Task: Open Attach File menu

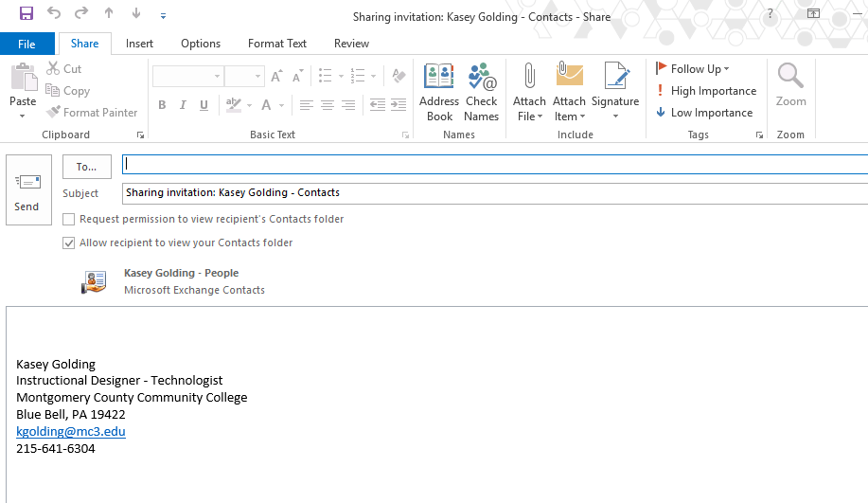Action: [529, 92]
